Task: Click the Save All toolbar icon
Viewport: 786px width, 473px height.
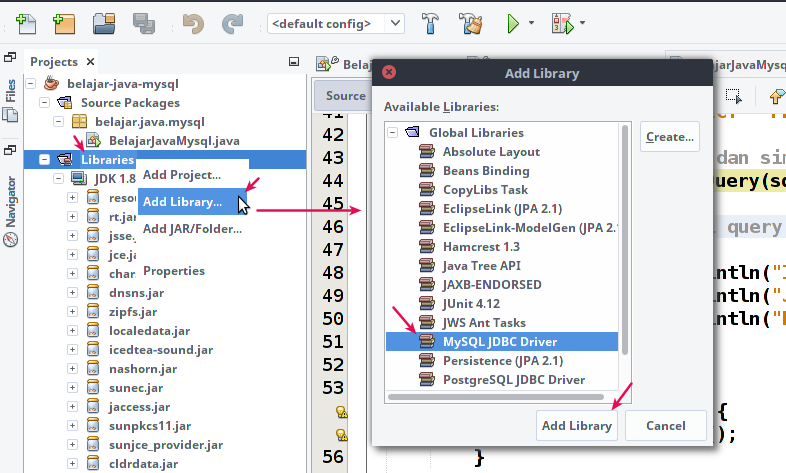Action: click(x=144, y=24)
